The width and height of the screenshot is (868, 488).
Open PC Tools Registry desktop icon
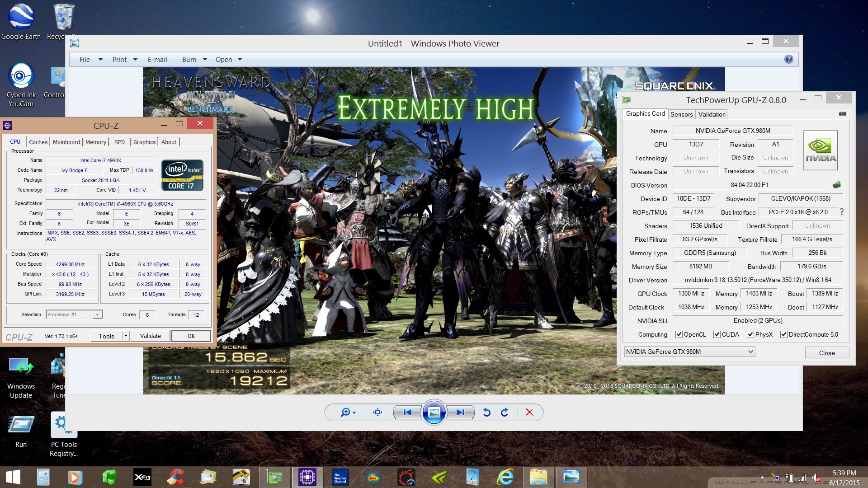(x=64, y=435)
